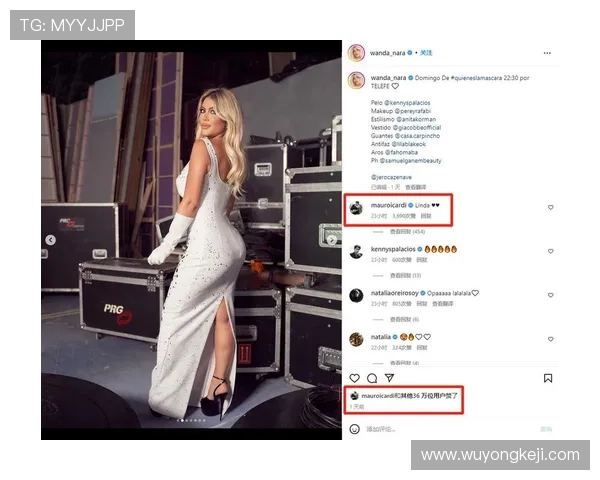Open emoji picker in comment box
The width and height of the screenshot is (600, 480).
[x=354, y=429]
